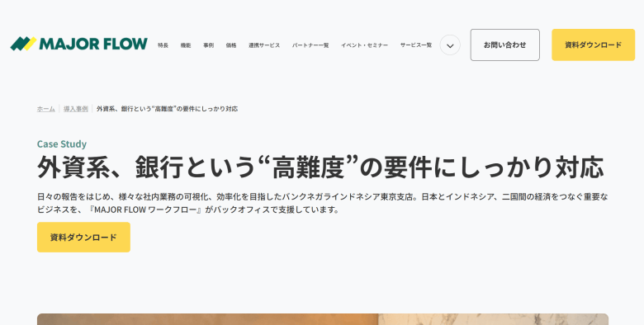The image size is (644, 325).
Task: Open イベント・セミナー navigation item
Action: (364, 45)
